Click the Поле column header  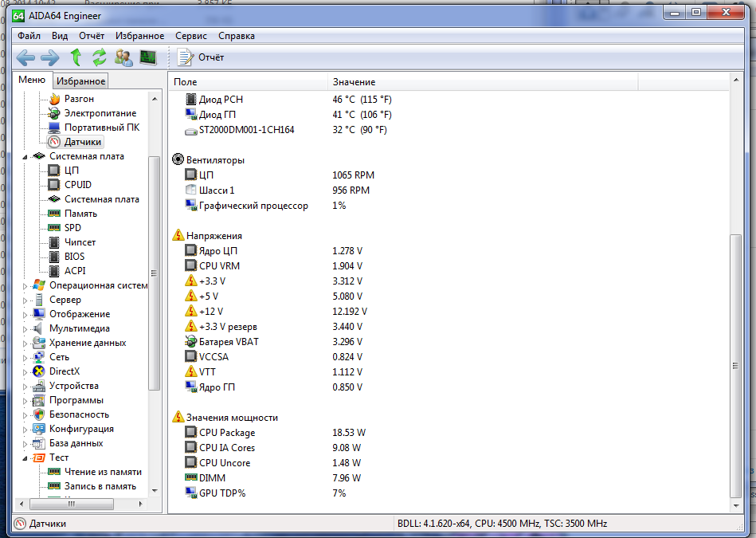249,82
